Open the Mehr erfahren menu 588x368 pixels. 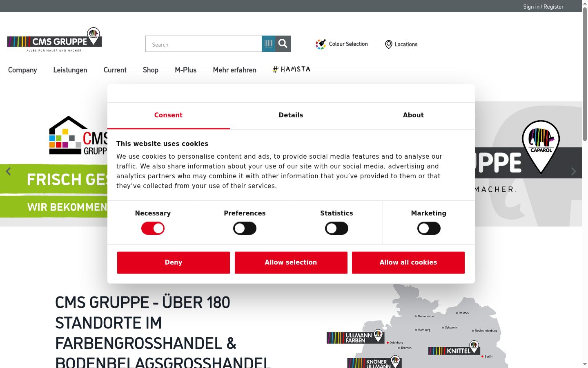click(x=235, y=70)
